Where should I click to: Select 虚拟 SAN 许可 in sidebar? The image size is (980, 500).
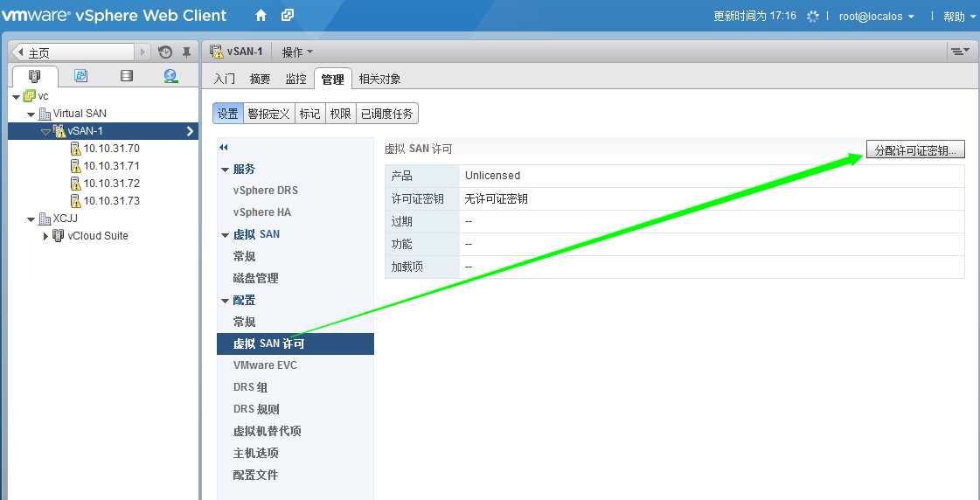[x=295, y=344]
